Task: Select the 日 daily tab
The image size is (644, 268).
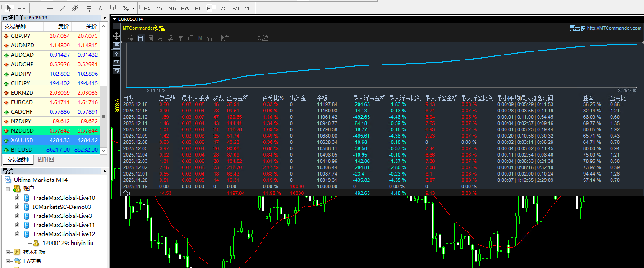Action: [x=141, y=38]
